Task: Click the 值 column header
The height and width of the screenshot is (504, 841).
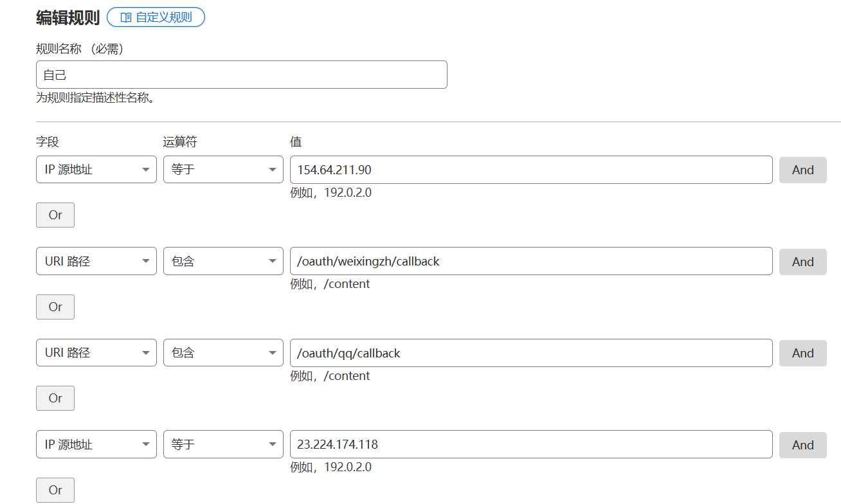Action: click(296, 142)
